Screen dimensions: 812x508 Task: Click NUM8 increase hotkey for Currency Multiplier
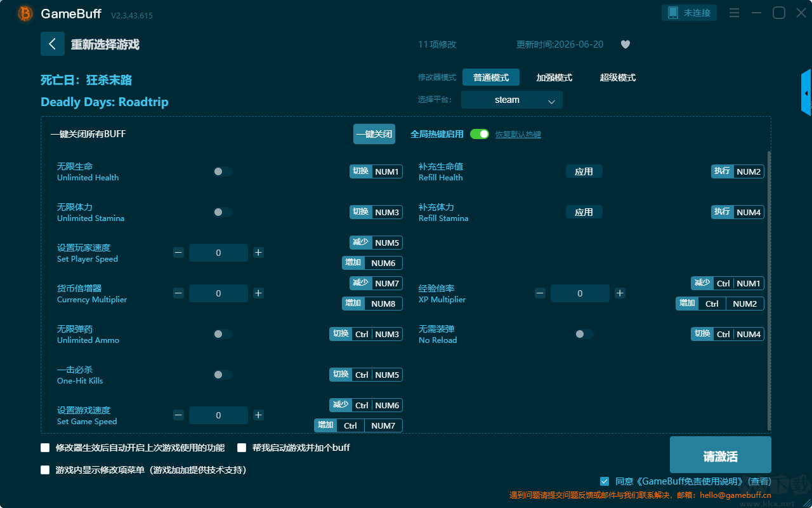tap(383, 304)
